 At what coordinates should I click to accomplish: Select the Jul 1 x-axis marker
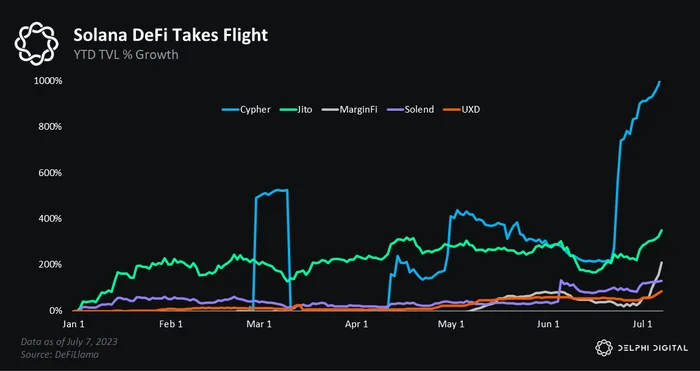pyautogui.click(x=641, y=325)
